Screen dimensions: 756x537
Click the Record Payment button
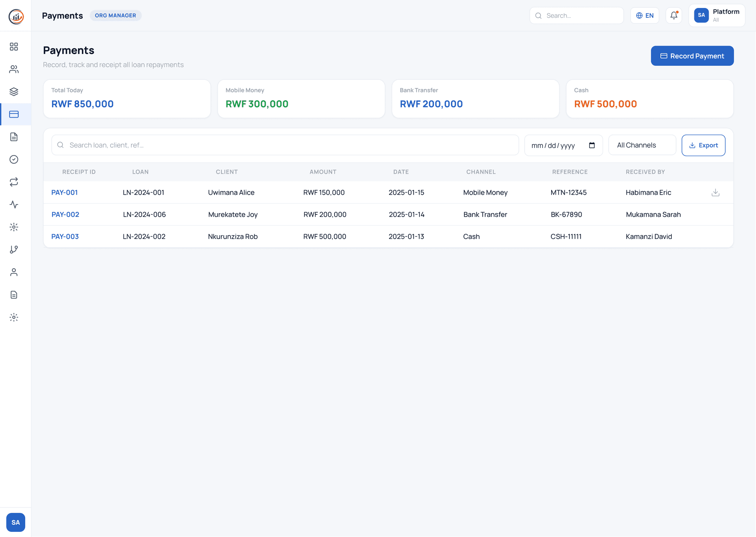(x=692, y=55)
